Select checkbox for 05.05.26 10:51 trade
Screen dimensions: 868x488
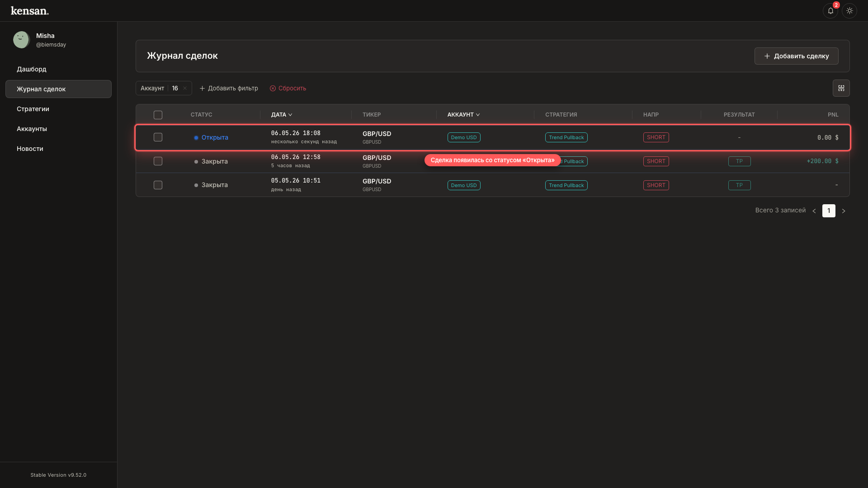coord(158,185)
